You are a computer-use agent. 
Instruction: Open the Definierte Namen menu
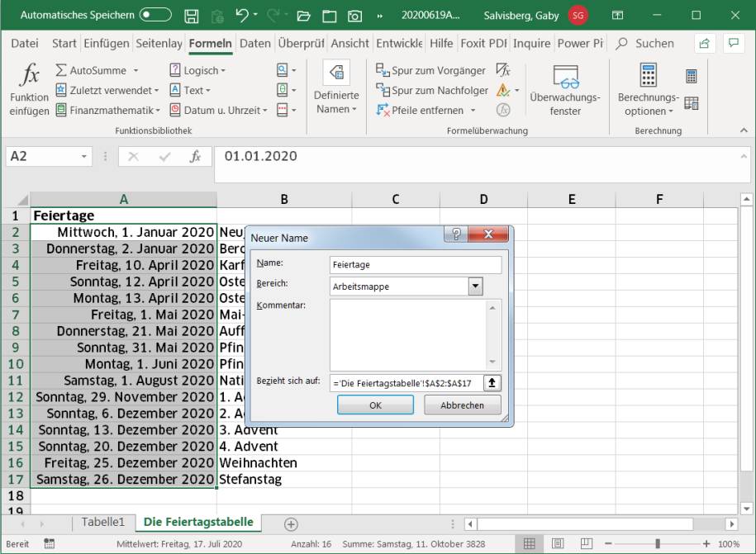point(336,88)
